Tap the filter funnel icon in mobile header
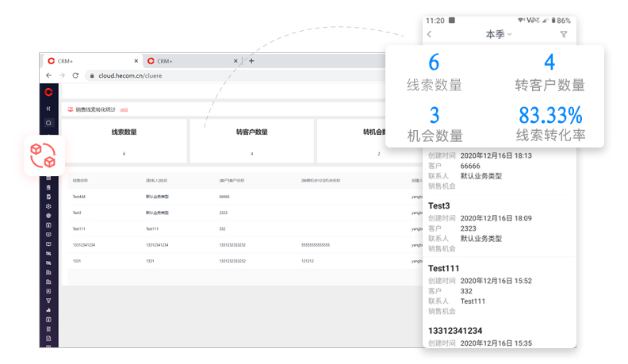This screenshot has height=364, width=628. tap(564, 34)
